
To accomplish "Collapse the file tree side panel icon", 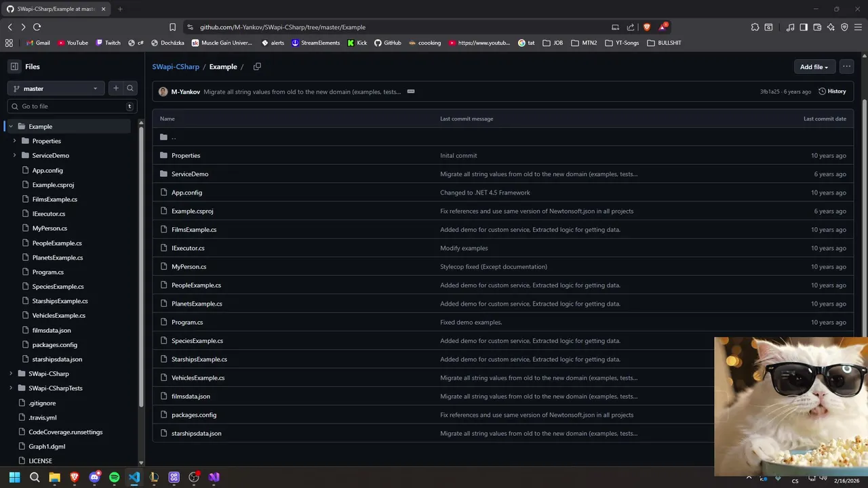I will 14,66.
